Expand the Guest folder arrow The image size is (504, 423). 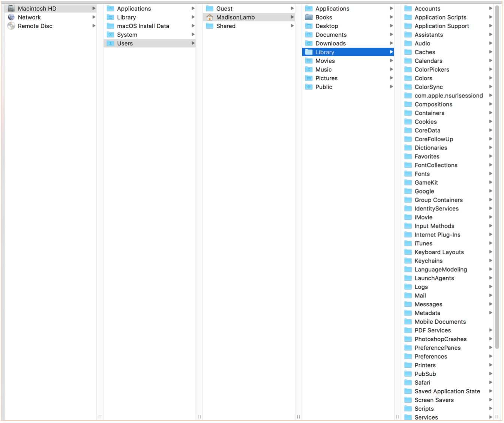click(x=292, y=8)
